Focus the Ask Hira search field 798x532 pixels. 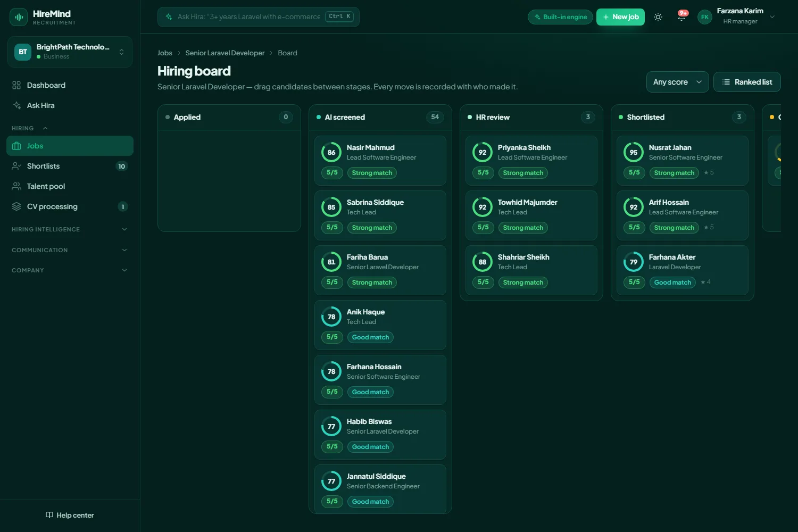pos(259,17)
